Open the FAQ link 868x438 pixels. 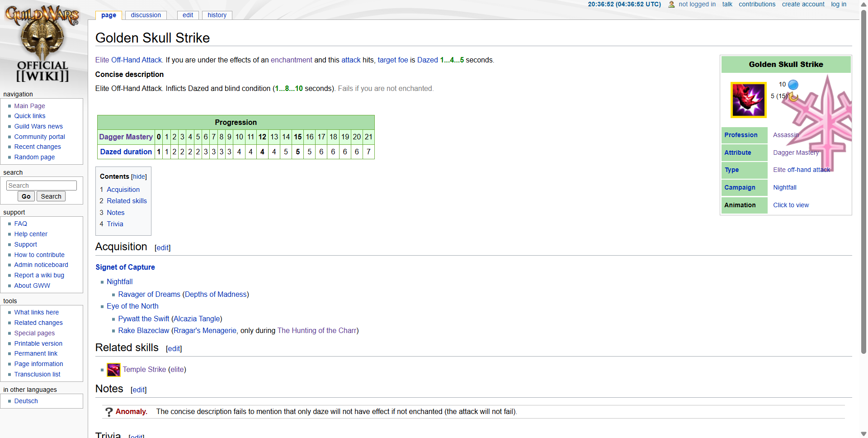pos(20,224)
